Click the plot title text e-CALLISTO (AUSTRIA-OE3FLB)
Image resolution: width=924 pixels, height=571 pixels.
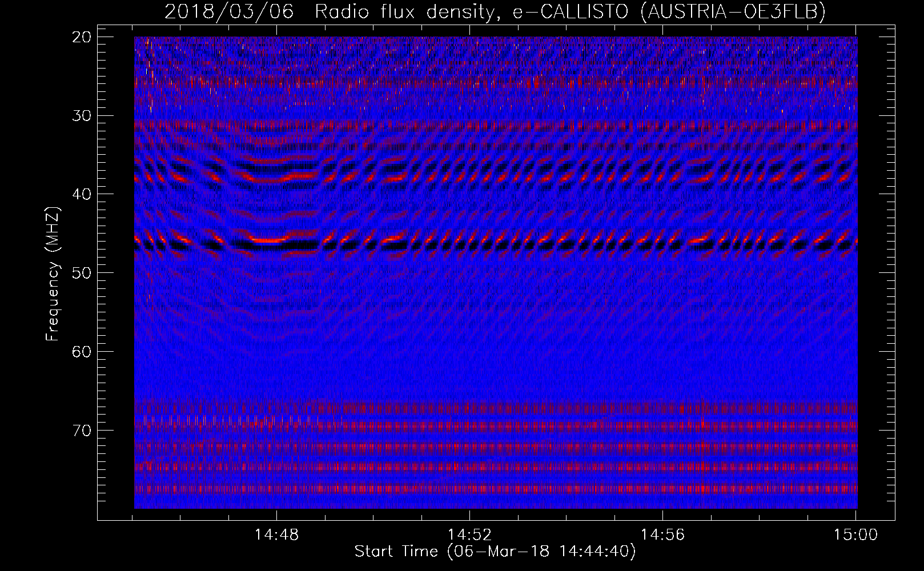coord(669,11)
